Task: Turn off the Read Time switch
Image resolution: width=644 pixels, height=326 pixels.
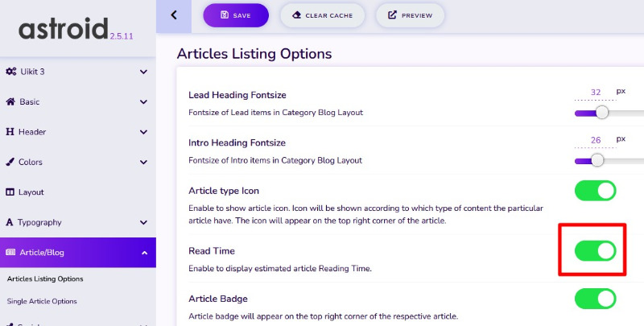Action: (595, 251)
